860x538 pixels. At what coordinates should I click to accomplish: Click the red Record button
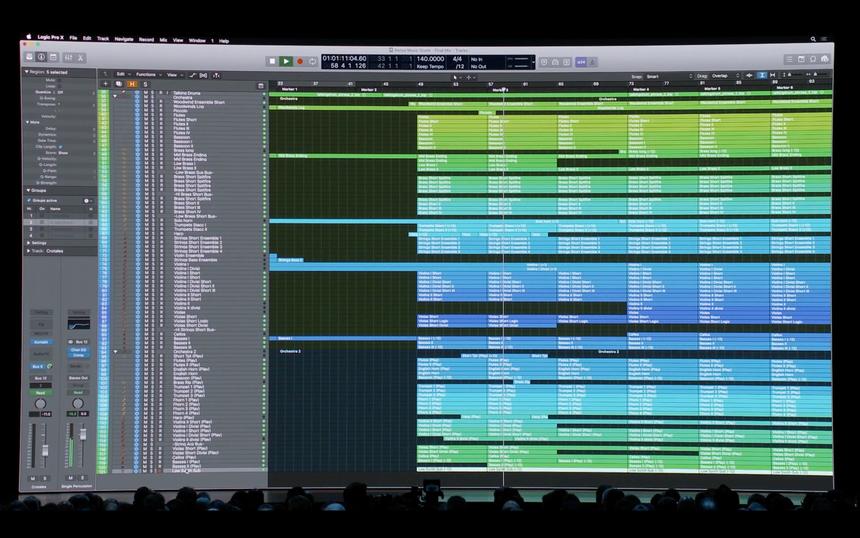(x=299, y=61)
